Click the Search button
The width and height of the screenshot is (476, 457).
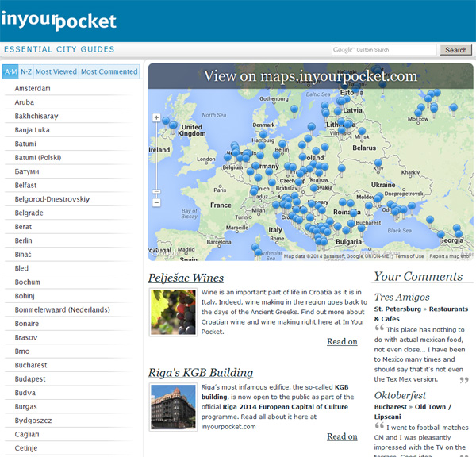(455, 50)
